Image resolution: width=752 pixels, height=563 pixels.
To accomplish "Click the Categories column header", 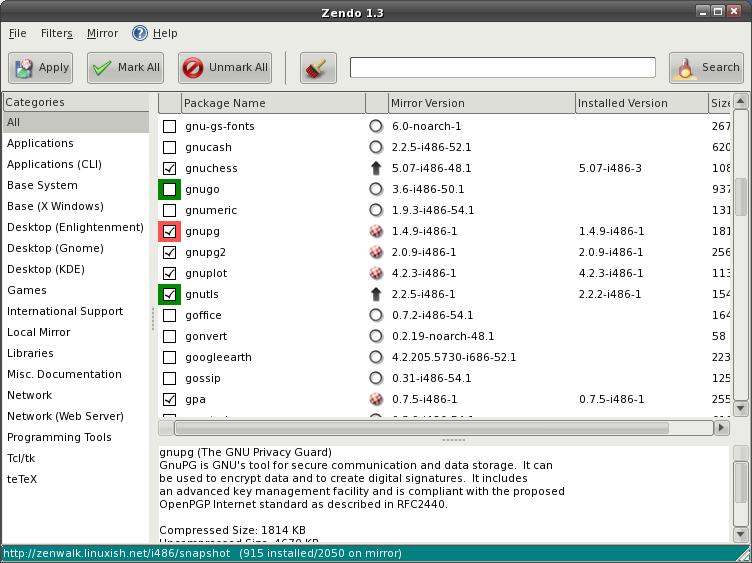I will pos(76,102).
